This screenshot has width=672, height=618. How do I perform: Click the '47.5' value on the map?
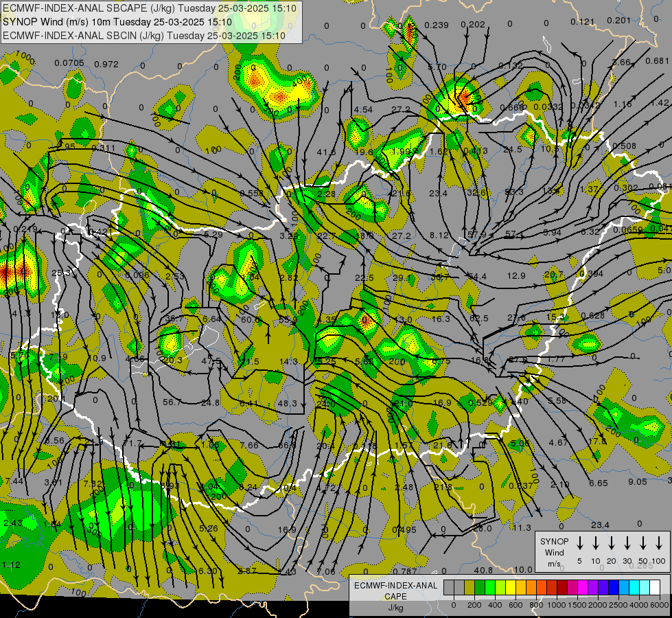pos(211,360)
